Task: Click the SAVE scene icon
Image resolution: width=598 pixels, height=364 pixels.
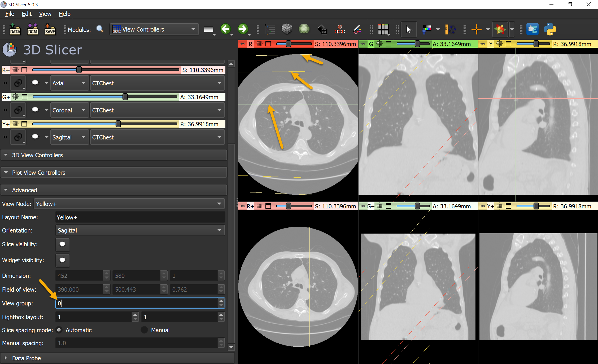Action: (x=50, y=29)
